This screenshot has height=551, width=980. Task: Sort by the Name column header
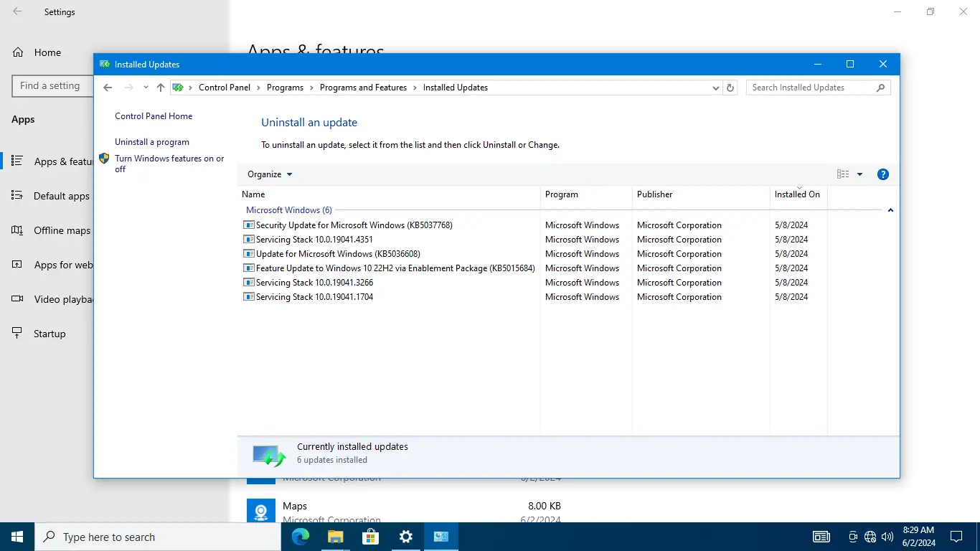388,194
